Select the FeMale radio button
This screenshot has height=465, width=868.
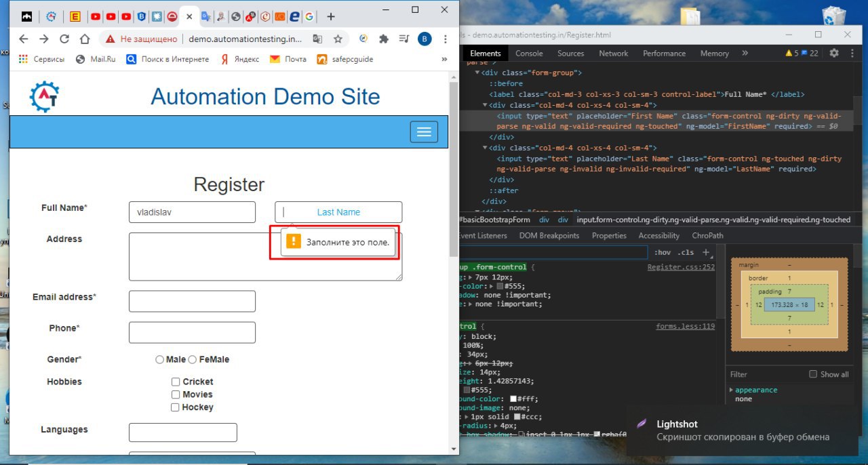pos(193,360)
